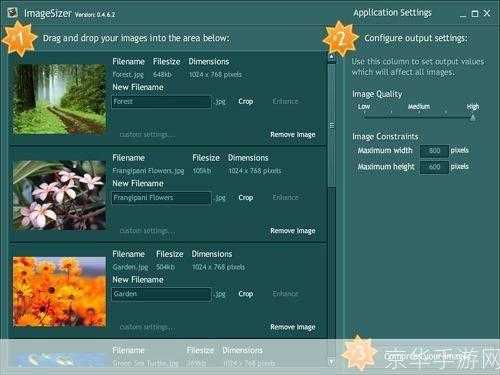Remove the Frangipani Flowers image
The width and height of the screenshot is (500, 375).
pos(293,231)
